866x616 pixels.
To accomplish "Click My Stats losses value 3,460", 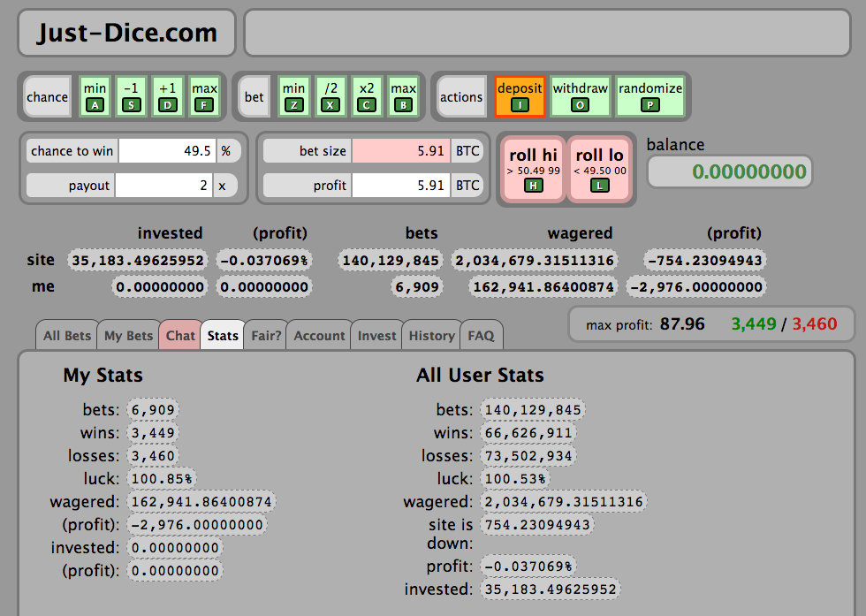I will point(153,456).
